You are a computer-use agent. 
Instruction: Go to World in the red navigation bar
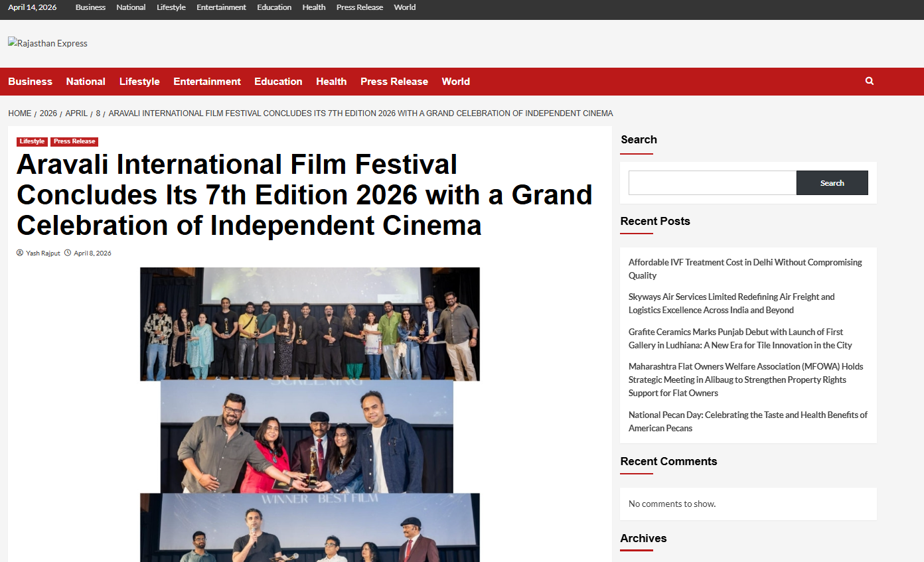pyautogui.click(x=455, y=82)
